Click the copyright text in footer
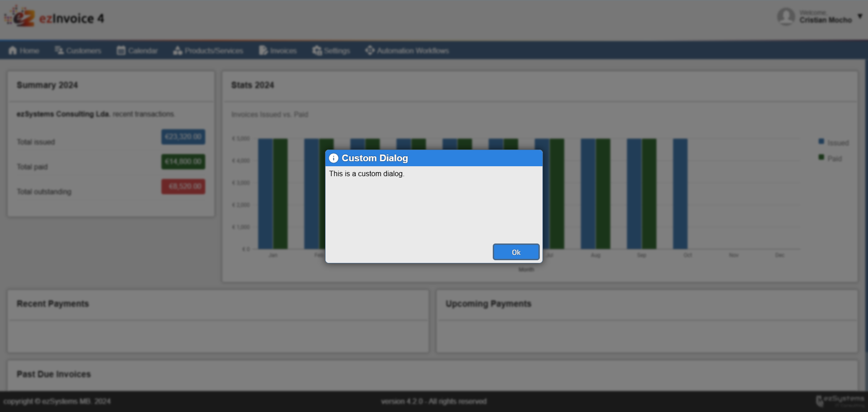 57,401
